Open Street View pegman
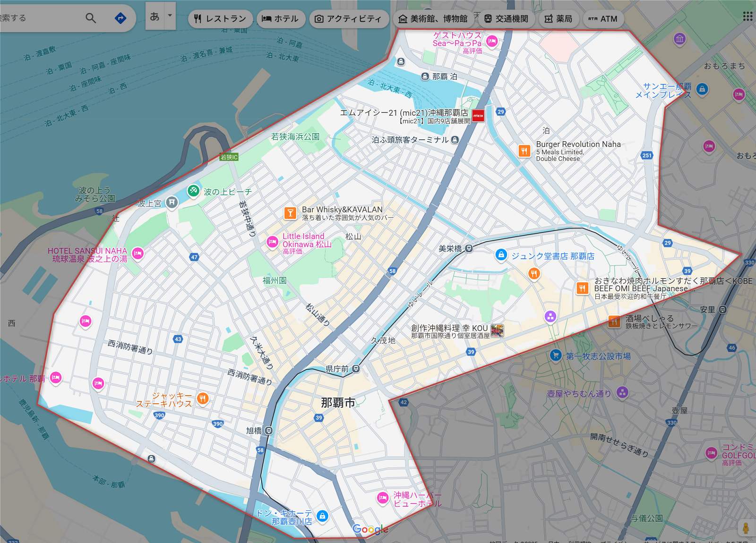The image size is (756, 543). tap(746, 529)
